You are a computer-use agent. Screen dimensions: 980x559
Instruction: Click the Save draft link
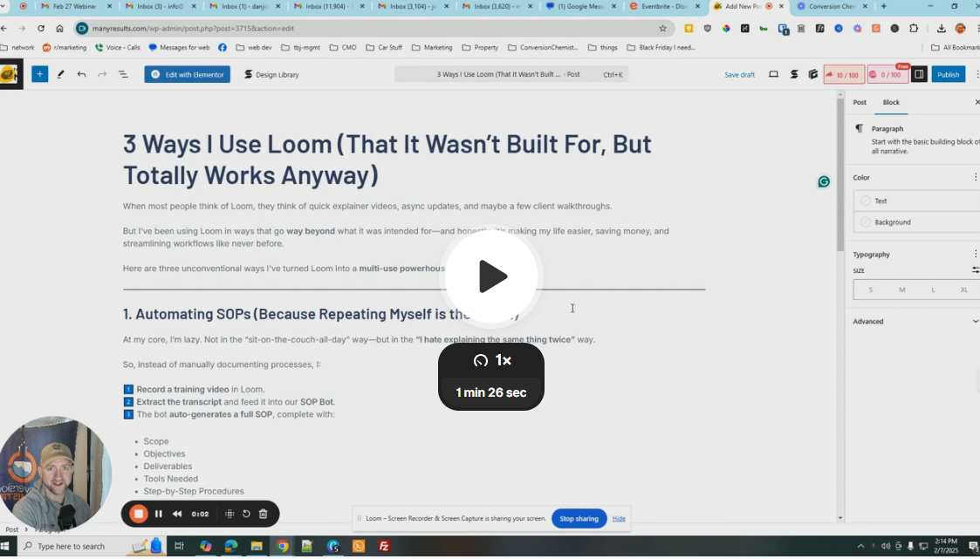(x=739, y=74)
